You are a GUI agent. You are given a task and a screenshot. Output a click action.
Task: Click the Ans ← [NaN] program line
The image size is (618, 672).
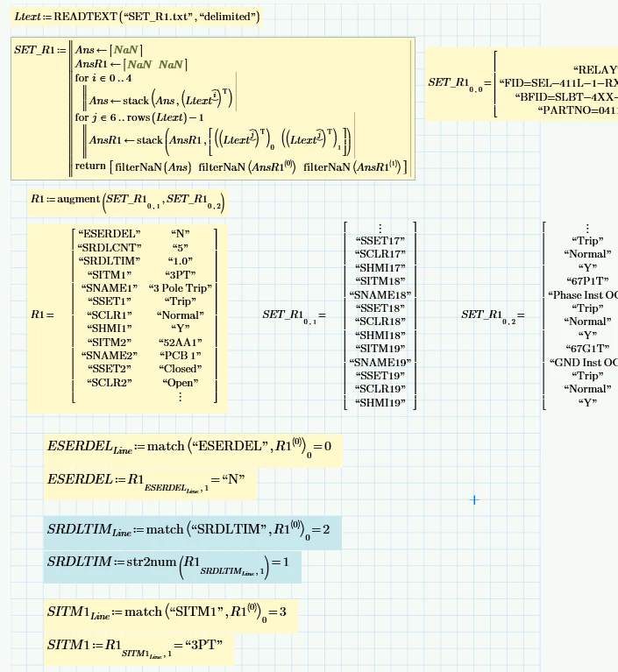click(x=109, y=50)
